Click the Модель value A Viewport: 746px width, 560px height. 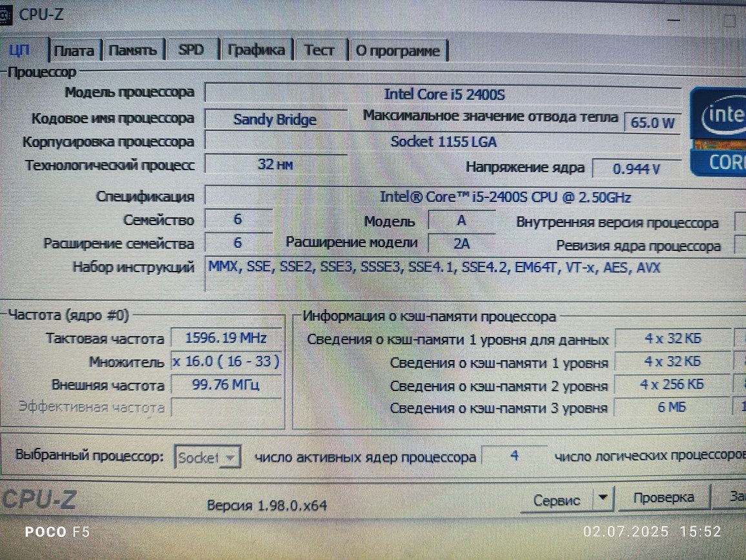(461, 220)
